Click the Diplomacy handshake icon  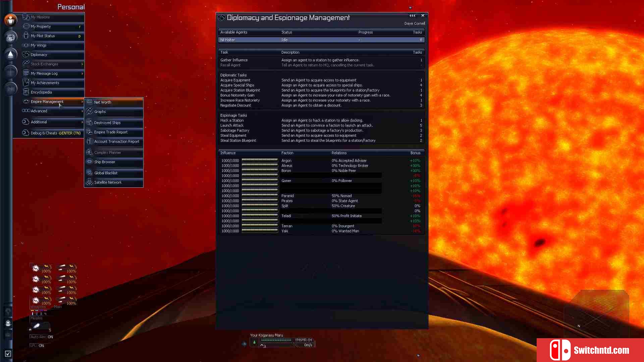pyautogui.click(x=26, y=54)
